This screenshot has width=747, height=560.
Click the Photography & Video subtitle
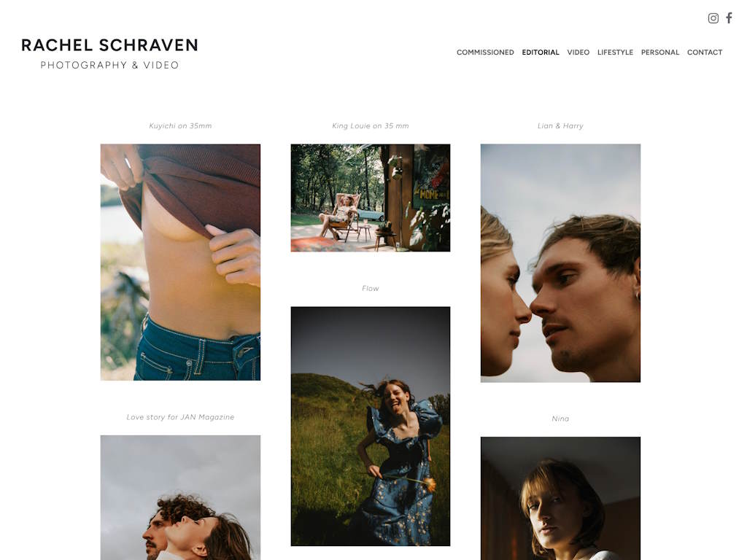click(109, 65)
